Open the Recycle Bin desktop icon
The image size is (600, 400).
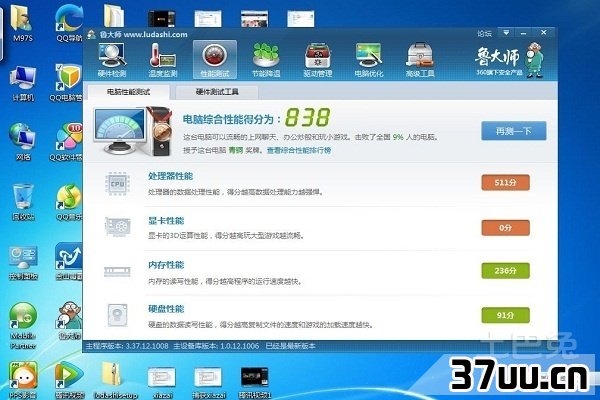[23, 202]
